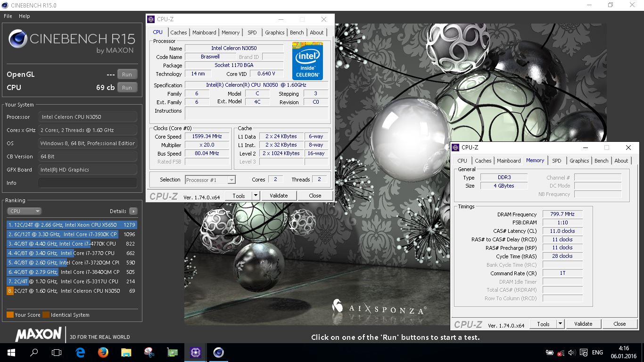Screen dimensions: 644x362
Task: Click Tools button in CPU-Z CPU window
Action: coord(239,196)
